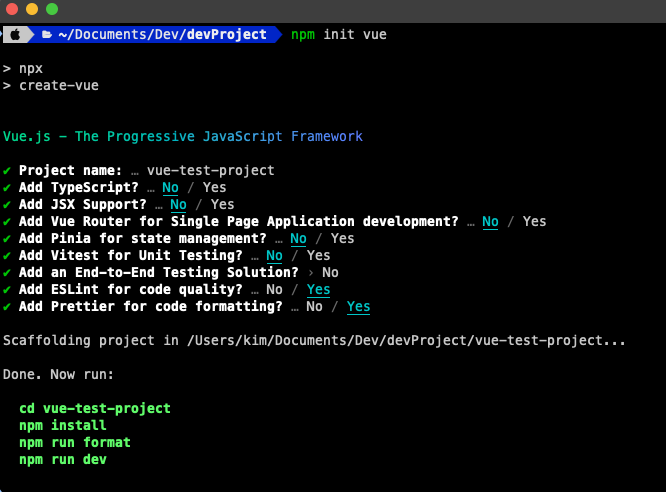Screen dimensions: 666x492
Task: Click the 'npm run format' command
Action: tap(75, 442)
